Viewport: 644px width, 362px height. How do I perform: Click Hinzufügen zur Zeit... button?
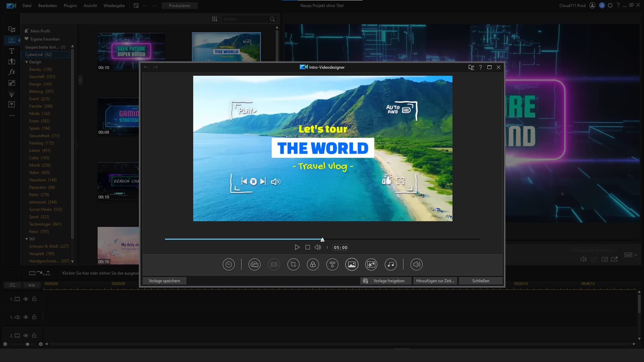pos(435,281)
